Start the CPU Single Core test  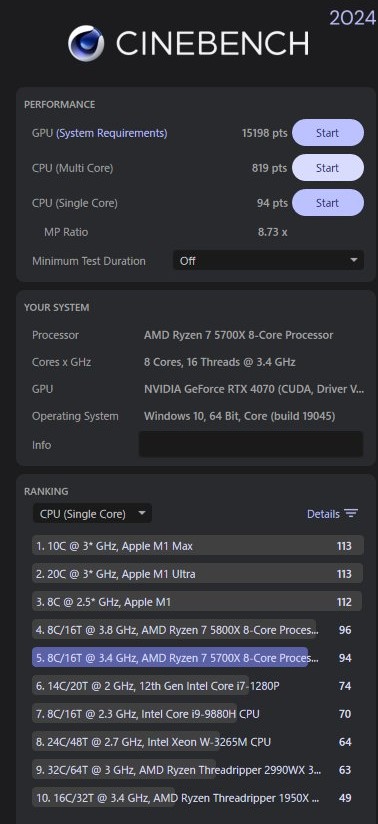point(328,202)
